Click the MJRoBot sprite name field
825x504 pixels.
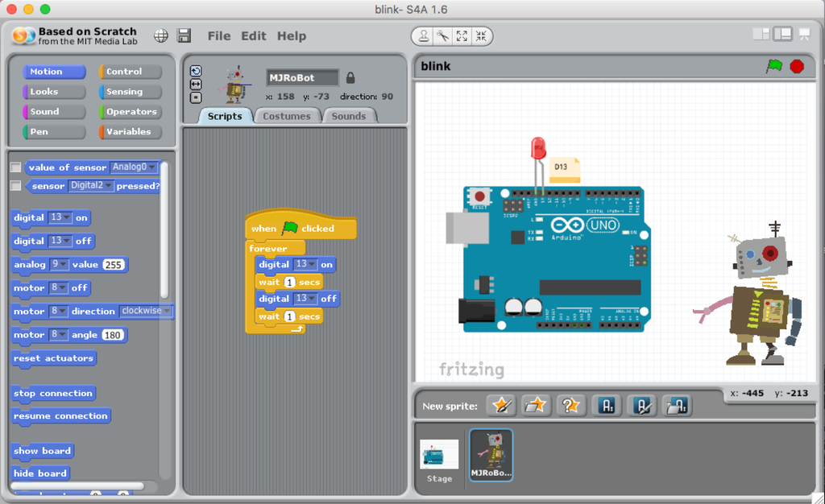point(302,78)
